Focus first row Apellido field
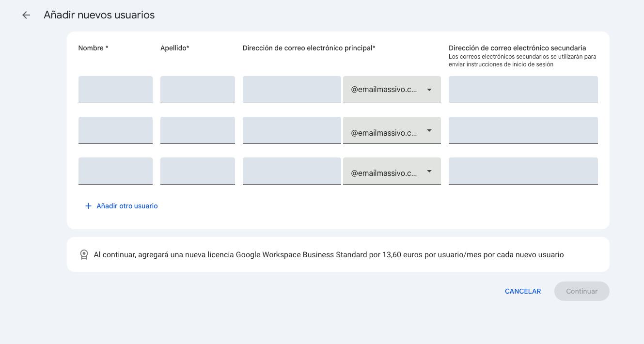Image resolution: width=644 pixels, height=344 pixels. 197,90
